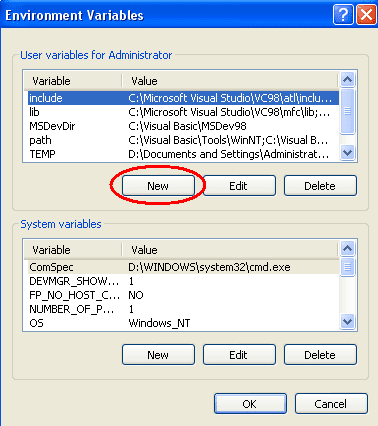Click New under User variables
Viewport: 378px width, 426px height.
[x=158, y=186]
